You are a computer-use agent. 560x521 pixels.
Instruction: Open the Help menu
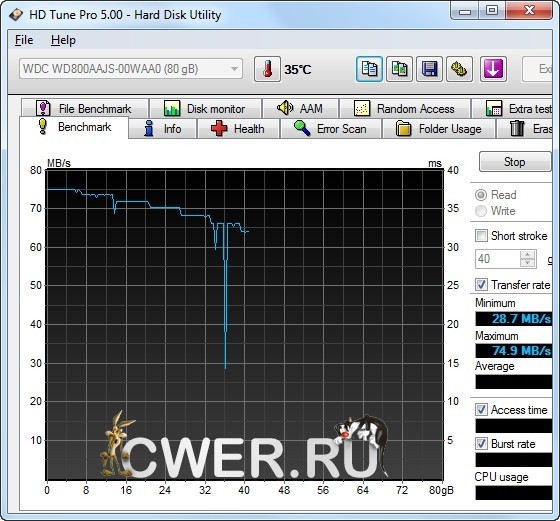click(63, 40)
